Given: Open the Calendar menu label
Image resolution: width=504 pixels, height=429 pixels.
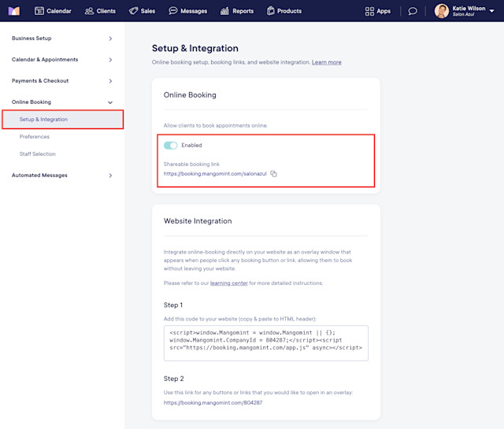Looking at the screenshot, I should click(x=59, y=11).
